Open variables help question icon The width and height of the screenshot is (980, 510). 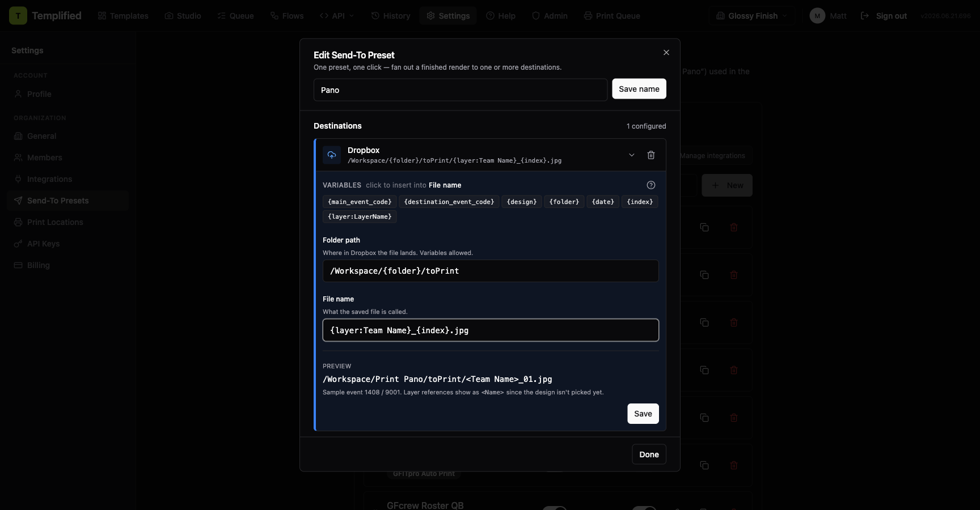[651, 185]
